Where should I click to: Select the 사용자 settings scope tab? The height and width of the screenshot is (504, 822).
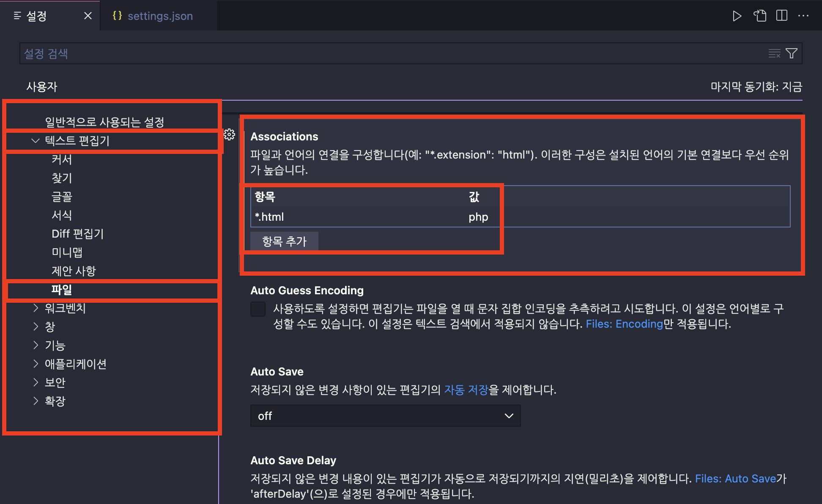click(41, 87)
